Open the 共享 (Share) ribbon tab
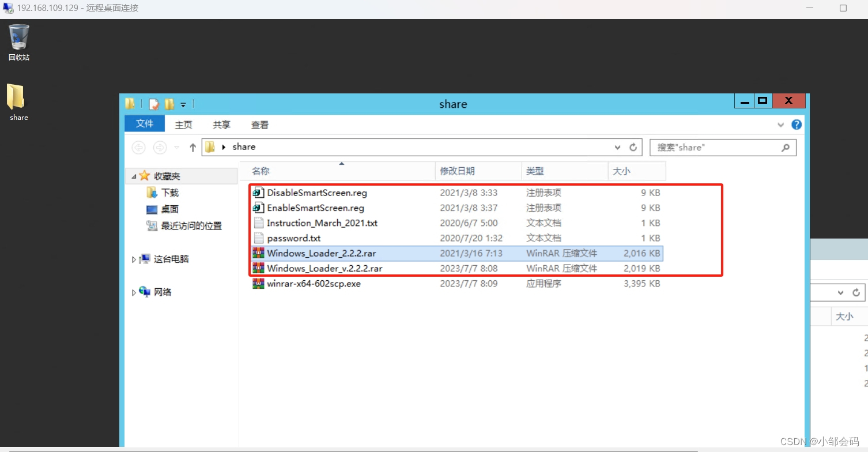The height and width of the screenshot is (452, 868). pyautogui.click(x=221, y=125)
